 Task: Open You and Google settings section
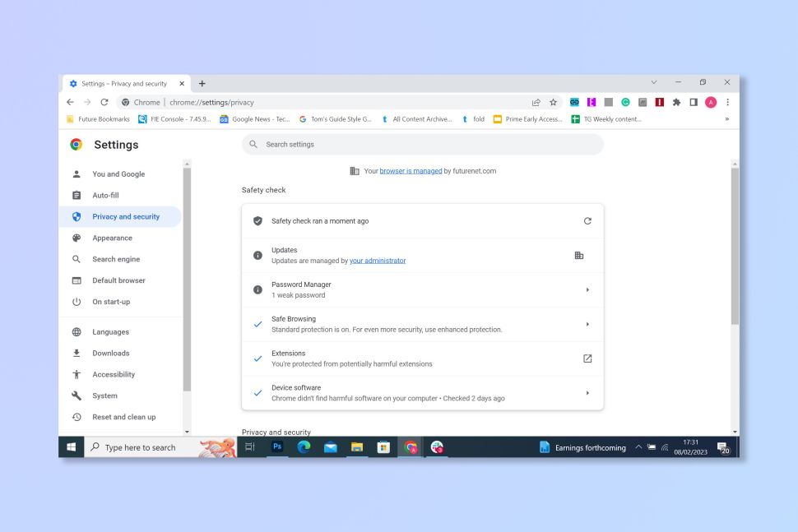[121, 174]
